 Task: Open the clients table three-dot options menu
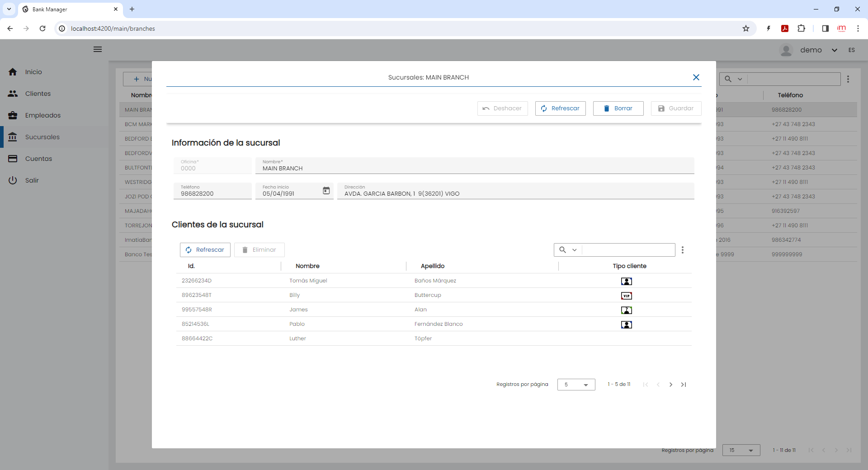tap(683, 250)
